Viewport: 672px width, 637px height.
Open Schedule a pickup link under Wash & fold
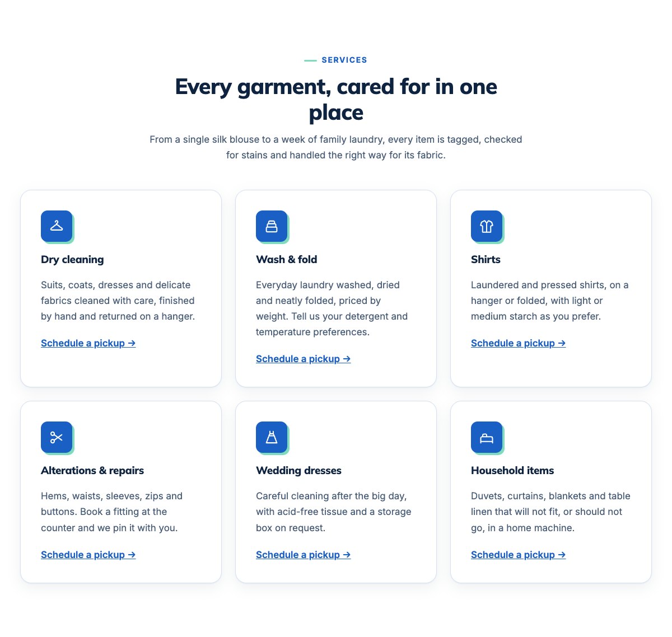(x=304, y=359)
